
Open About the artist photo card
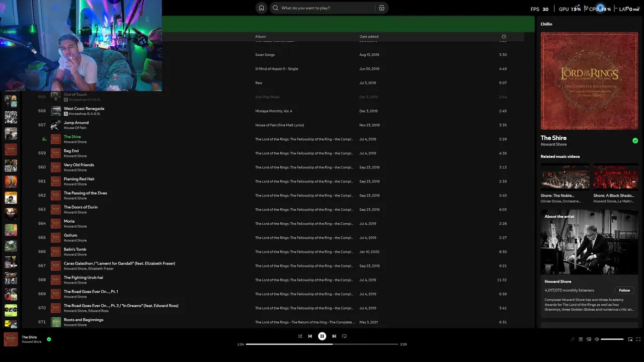(x=589, y=242)
